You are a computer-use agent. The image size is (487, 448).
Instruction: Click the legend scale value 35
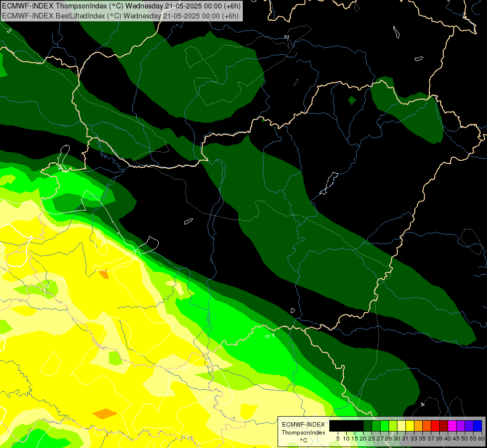pyautogui.click(x=422, y=439)
